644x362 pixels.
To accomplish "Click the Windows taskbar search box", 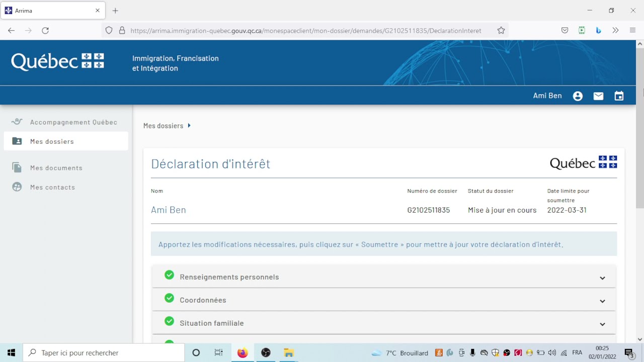I will point(104,352).
